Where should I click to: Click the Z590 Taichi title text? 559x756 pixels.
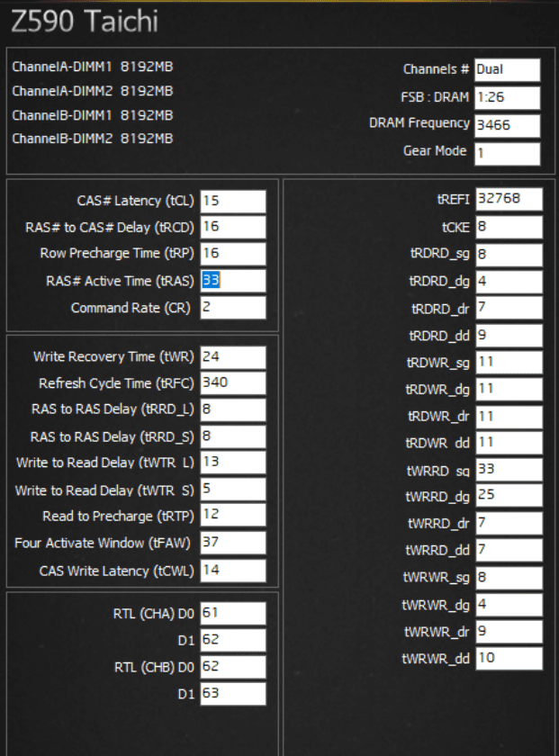(85, 22)
